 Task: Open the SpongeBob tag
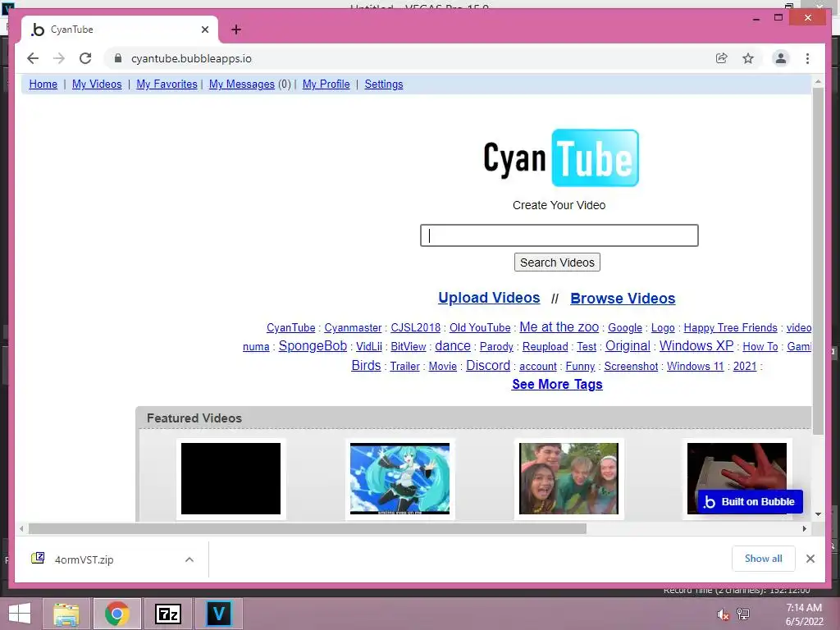(x=313, y=346)
